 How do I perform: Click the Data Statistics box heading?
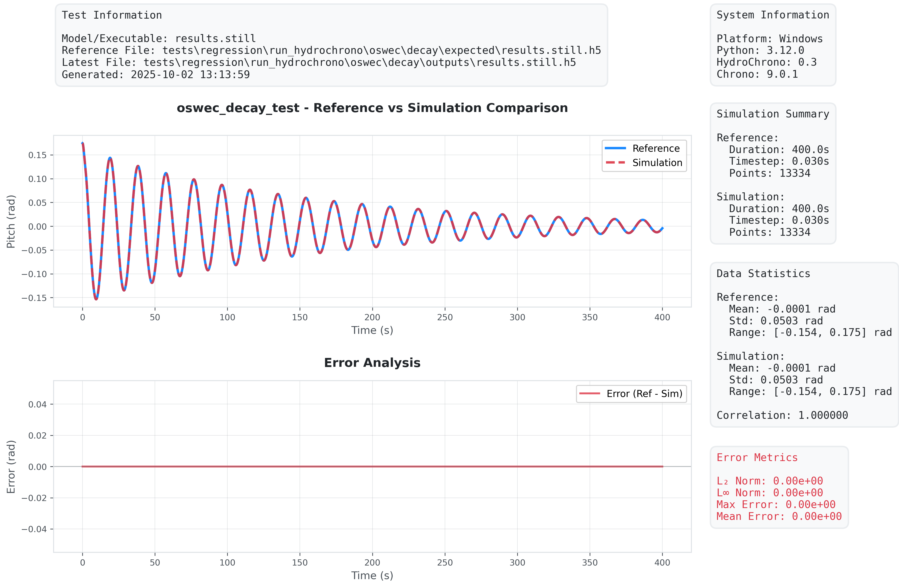763,273
